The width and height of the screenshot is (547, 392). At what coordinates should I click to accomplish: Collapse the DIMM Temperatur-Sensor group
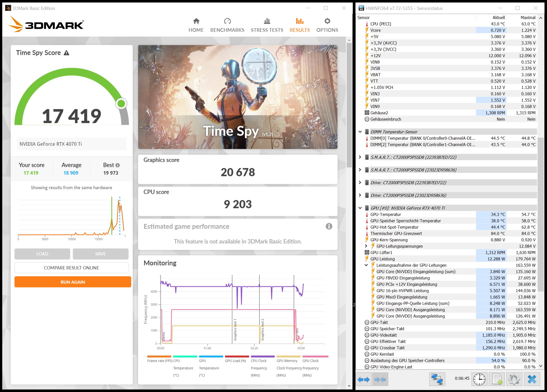coord(360,132)
